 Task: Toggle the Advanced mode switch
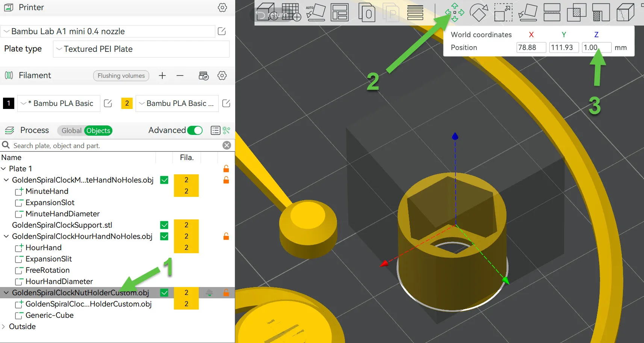click(x=195, y=130)
